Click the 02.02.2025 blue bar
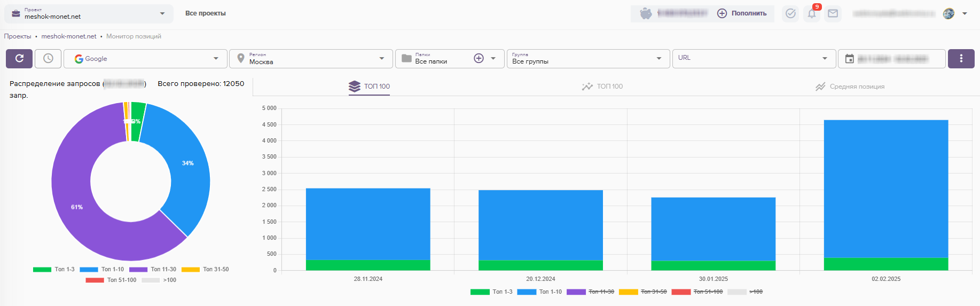This screenshot has height=306, width=980. (x=885, y=187)
